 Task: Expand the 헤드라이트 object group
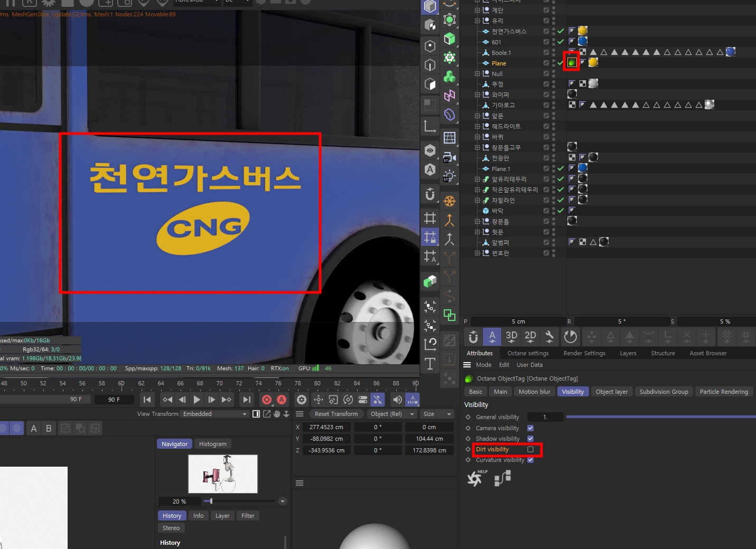pos(477,126)
